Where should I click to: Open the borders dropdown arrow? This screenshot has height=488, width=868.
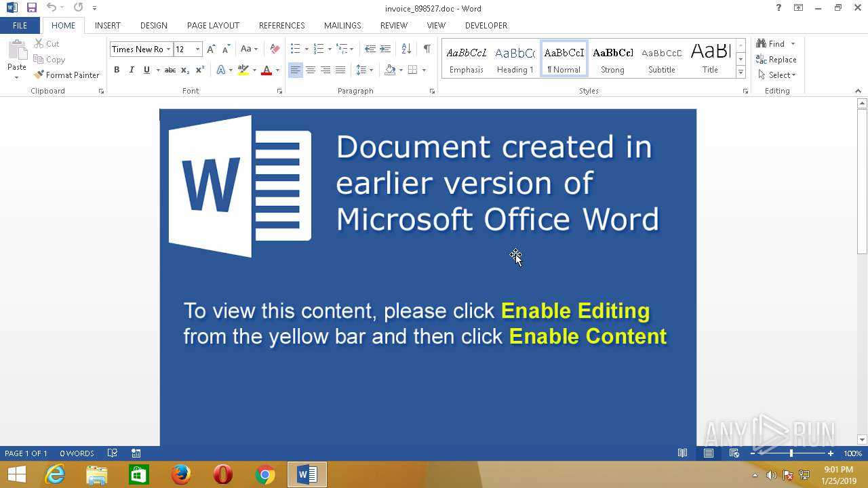[x=424, y=70]
